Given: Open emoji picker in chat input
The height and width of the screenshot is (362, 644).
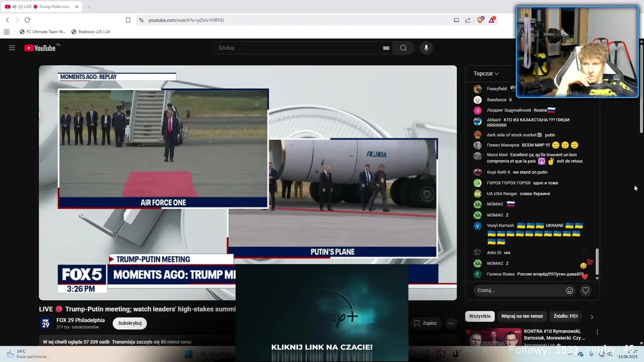Looking at the screenshot, I should click(x=570, y=290).
